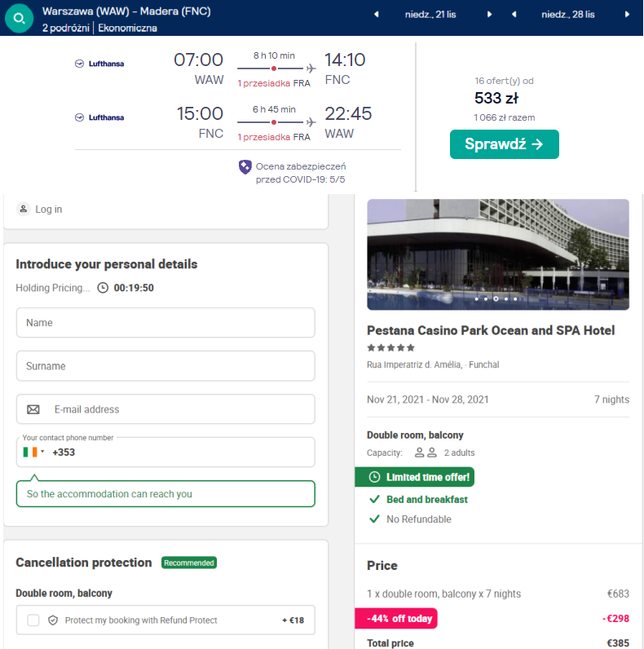Click the Refund Protect shield icon
Viewport: 644px width, 649px height.
point(53,620)
